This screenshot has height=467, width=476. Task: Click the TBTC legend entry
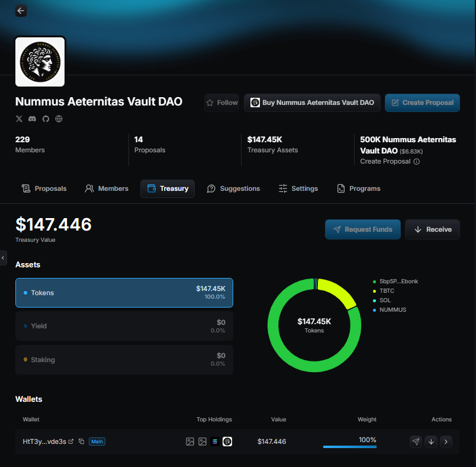[384, 291]
